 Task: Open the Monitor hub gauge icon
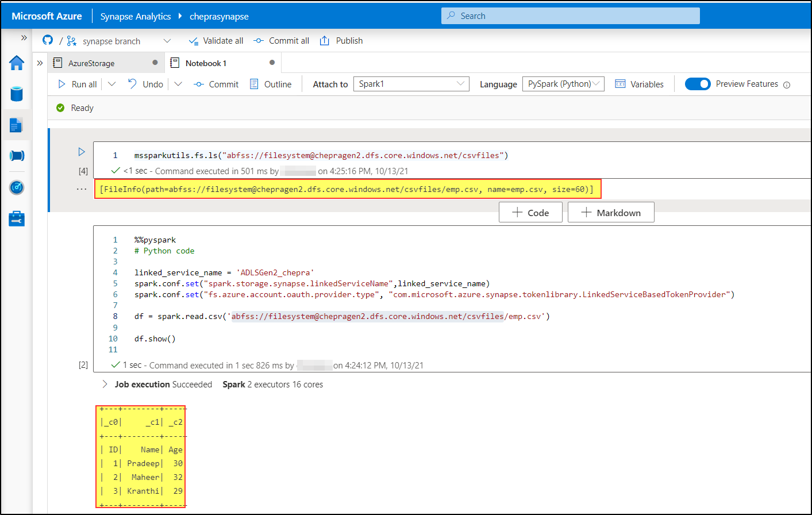coord(17,187)
